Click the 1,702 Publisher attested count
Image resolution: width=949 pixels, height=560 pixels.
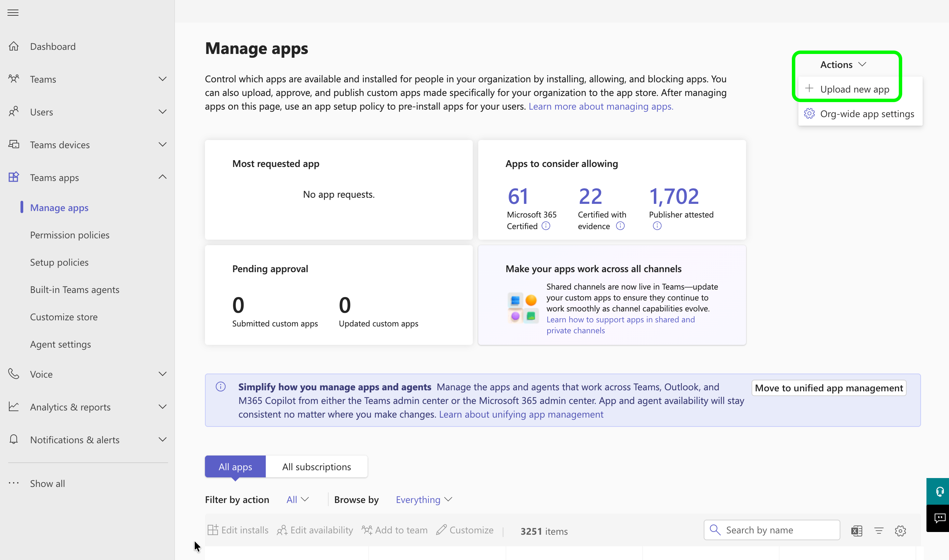[674, 196]
